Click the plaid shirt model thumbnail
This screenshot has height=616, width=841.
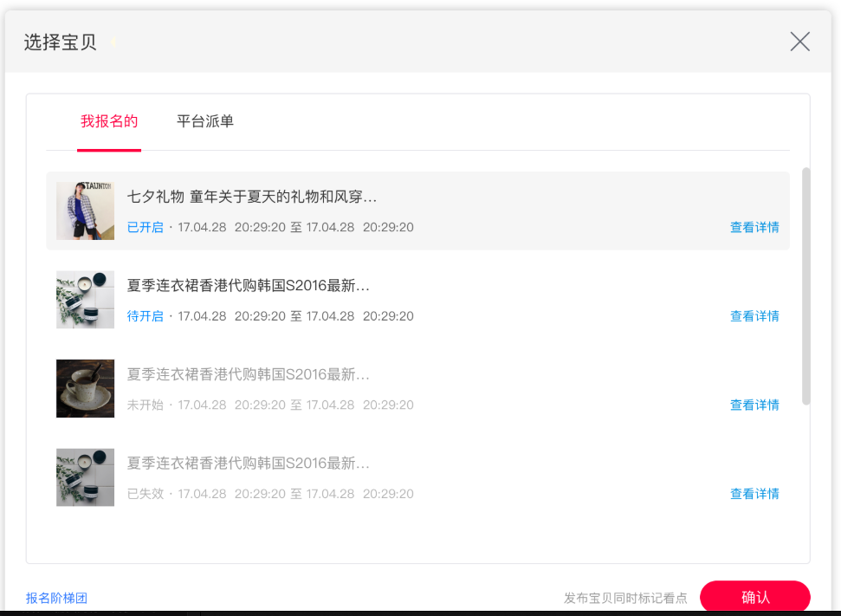point(85,211)
